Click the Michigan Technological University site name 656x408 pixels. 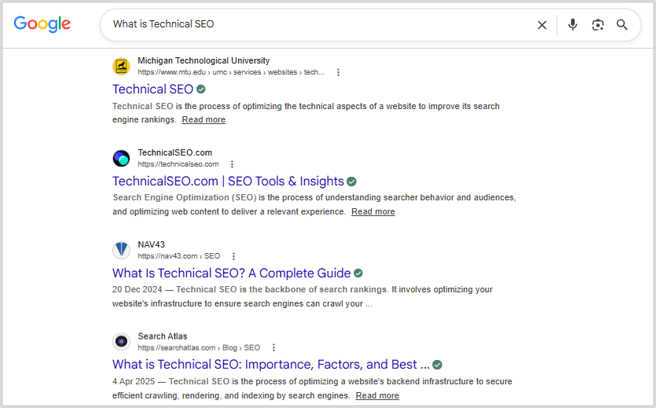[204, 61]
